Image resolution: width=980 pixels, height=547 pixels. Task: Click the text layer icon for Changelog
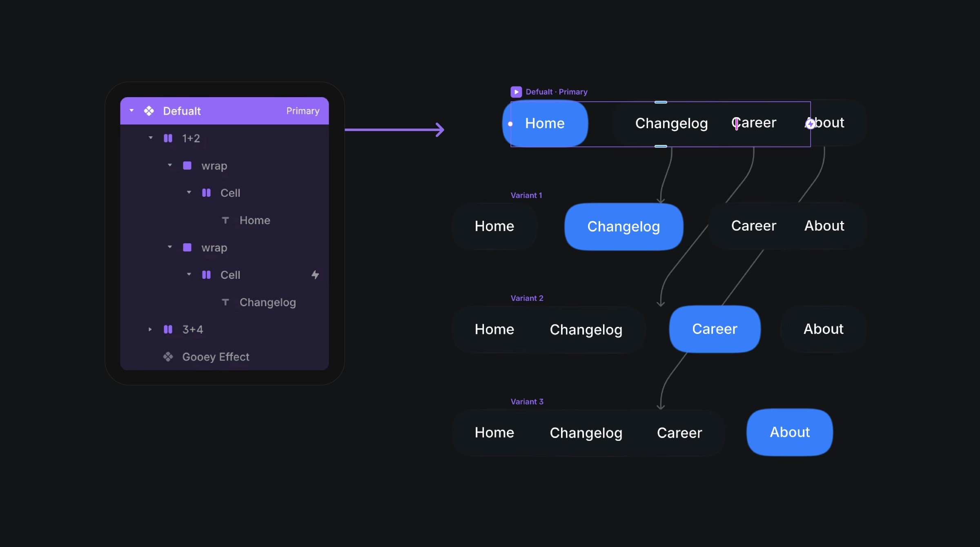pyautogui.click(x=225, y=301)
